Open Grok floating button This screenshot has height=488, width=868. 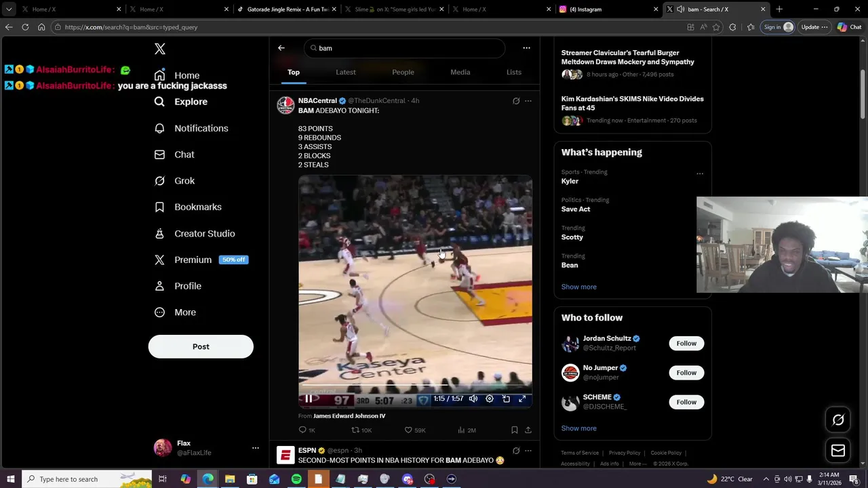[838, 420]
